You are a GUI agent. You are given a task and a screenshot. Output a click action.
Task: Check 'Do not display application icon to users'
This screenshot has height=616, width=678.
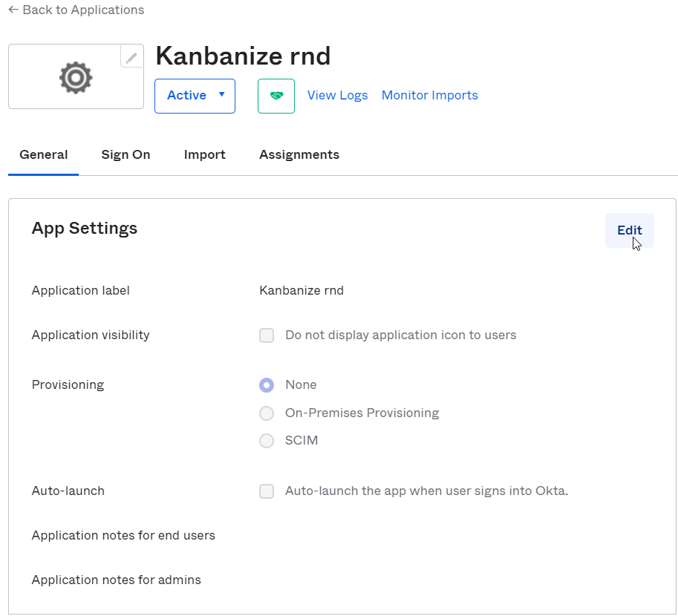pos(267,335)
